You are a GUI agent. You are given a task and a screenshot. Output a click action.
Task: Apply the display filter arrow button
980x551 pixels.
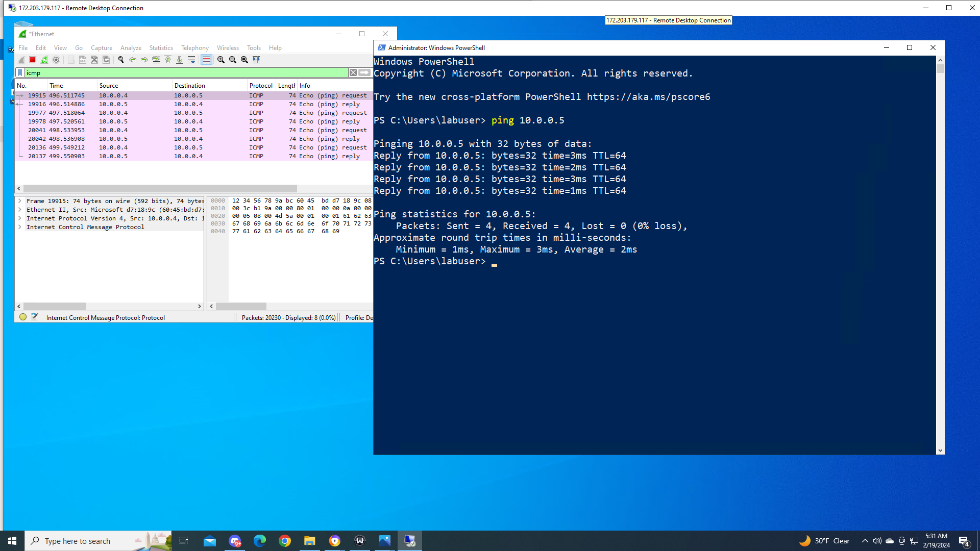(x=364, y=73)
